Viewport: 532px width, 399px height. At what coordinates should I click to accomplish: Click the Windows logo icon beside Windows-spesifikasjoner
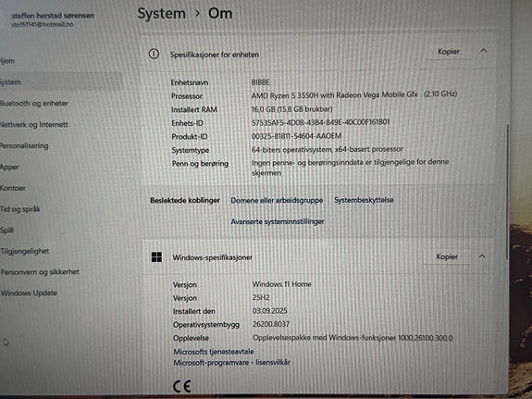click(156, 257)
